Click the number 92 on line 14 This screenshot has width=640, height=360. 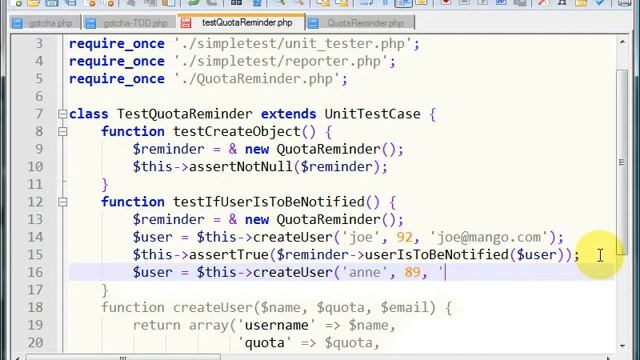(404, 237)
